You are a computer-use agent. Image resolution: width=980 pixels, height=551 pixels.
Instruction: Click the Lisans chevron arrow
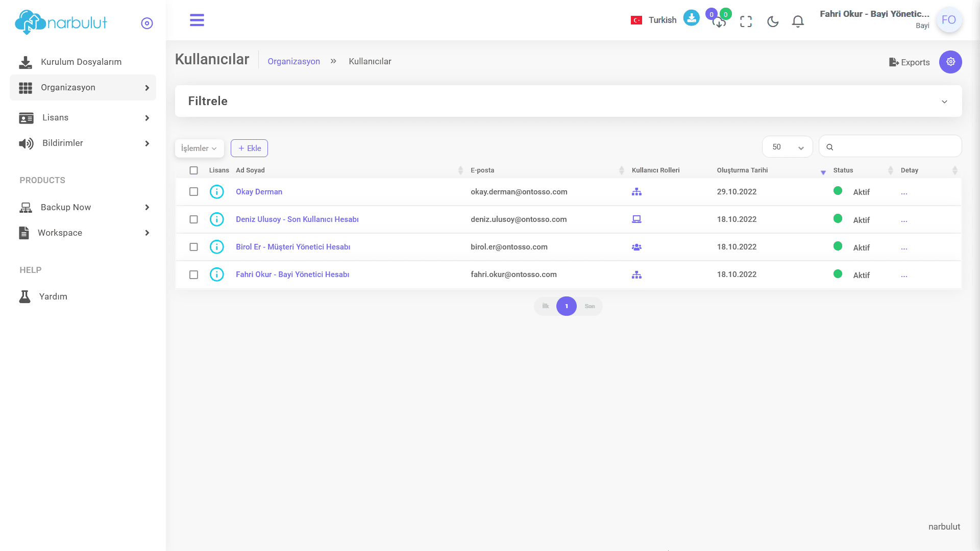[147, 118]
